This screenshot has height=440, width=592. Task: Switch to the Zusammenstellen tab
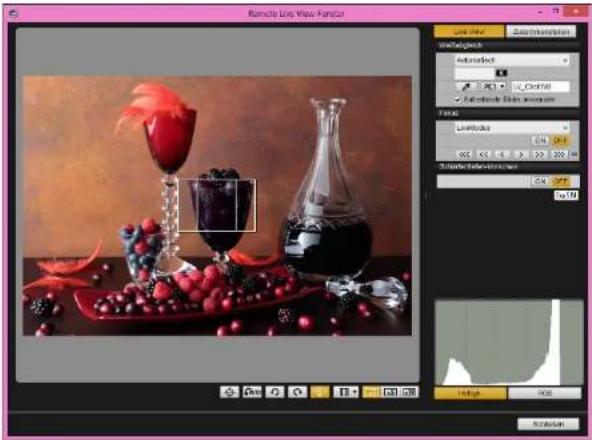pyautogui.click(x=541, y=32)
